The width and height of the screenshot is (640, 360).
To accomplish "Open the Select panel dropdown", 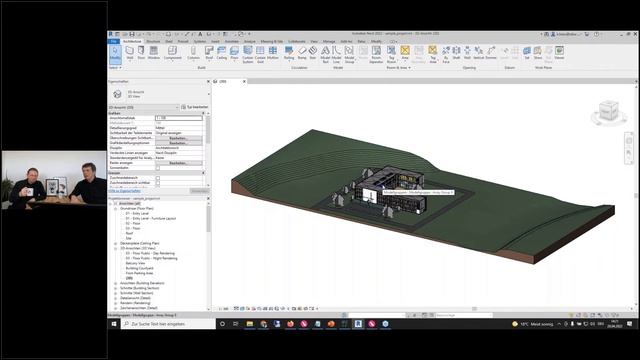I will (116, 68).
